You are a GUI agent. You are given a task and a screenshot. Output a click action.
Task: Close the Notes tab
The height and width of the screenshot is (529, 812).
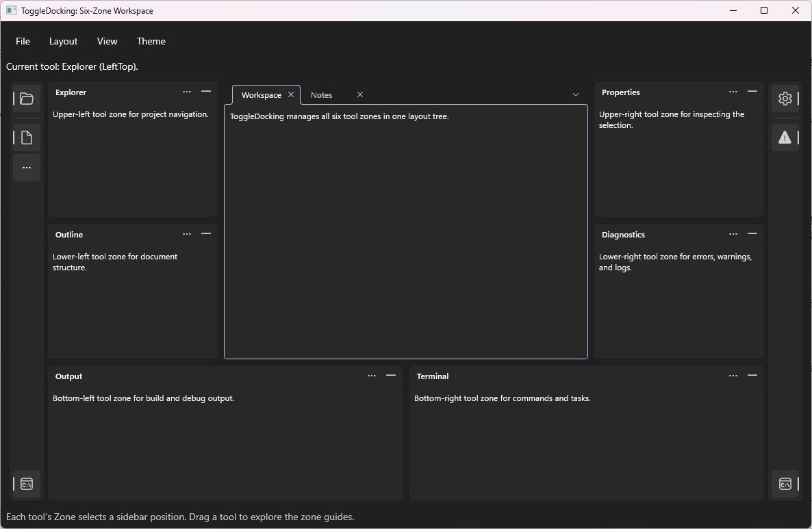(360, 94)
